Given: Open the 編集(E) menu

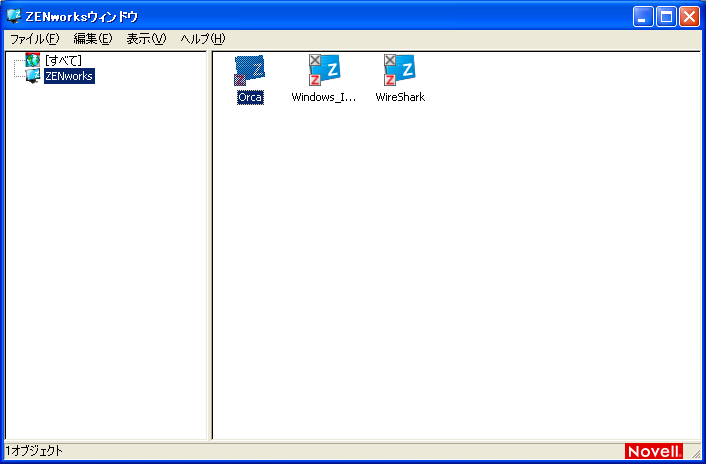Looking at the screenshot, I should pos(93,39).
